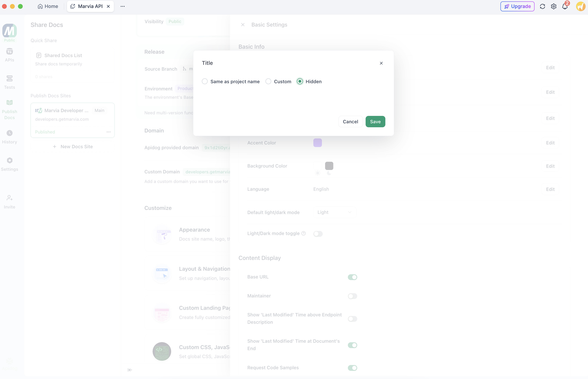Click the purple Accent Color swatch
The width and height of the screenshot is (588, 379).
317,143
